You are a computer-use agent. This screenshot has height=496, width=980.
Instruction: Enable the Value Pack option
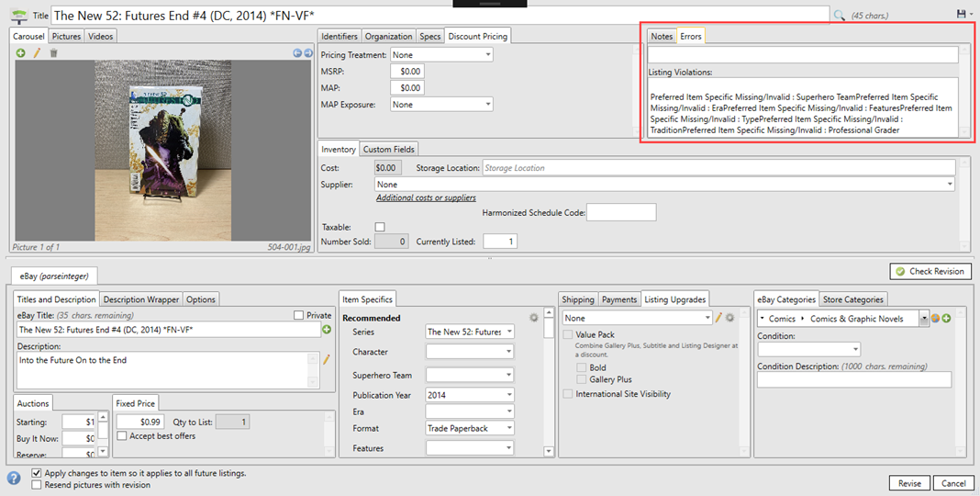click(567, 334)
